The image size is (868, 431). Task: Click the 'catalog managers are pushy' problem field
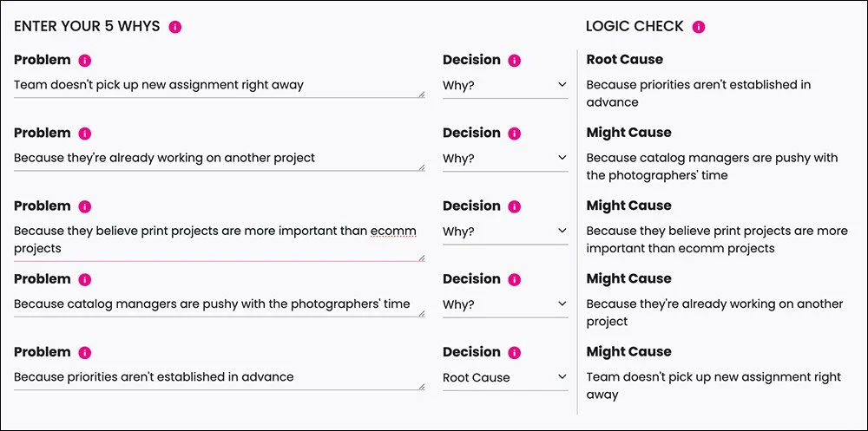tap(217, 304)
